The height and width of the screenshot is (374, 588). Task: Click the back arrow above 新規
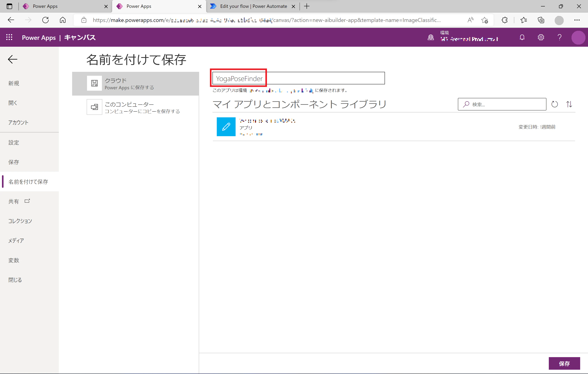point(13,59)
